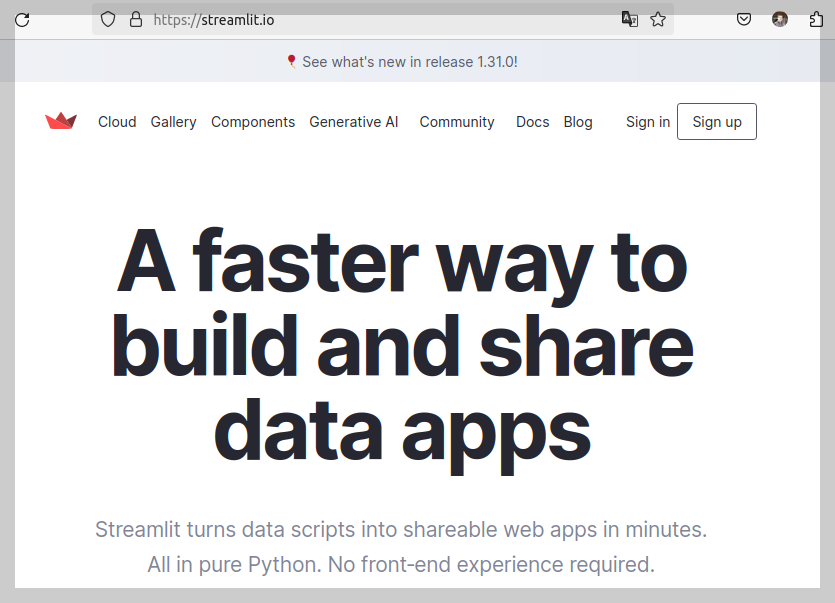Select Generative AI in navigation

tap(354, 122)
